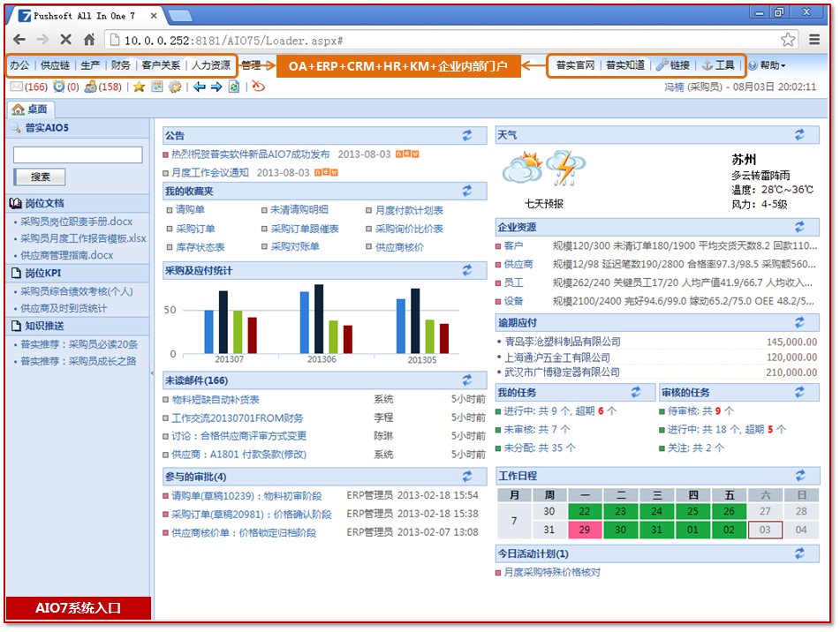The height and width of the screenshot is (632, 840).
Task: Click the yellow star favorites icon
Action: tap(139, 87)
